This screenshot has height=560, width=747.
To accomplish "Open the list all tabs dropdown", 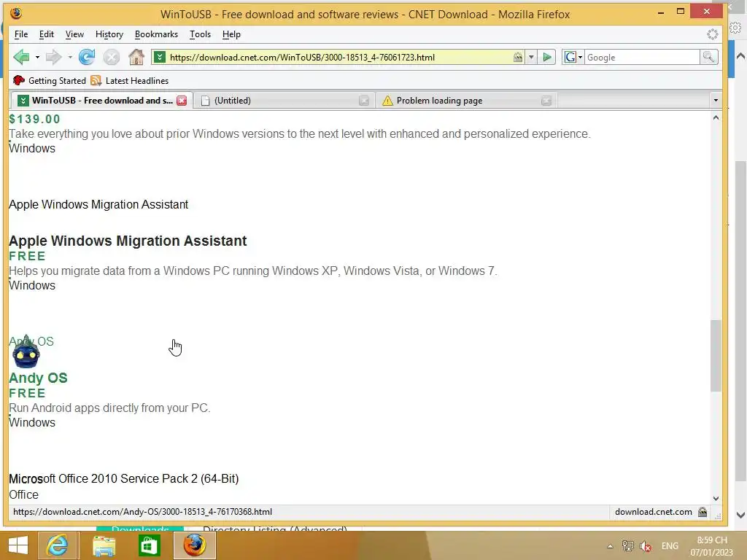I will (716, 101).
